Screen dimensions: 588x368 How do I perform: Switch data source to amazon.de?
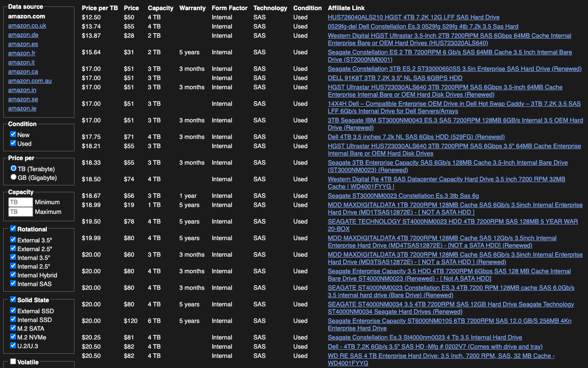pos(23,35)
